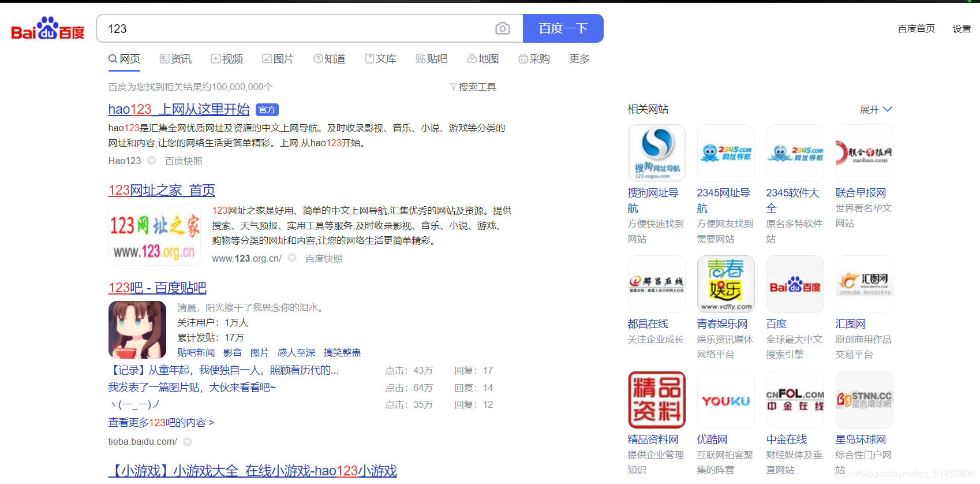The height and width of the screenshot is (484, 980).
Task: Open 联合早报网 text link
Action: [x=861, y=193]
